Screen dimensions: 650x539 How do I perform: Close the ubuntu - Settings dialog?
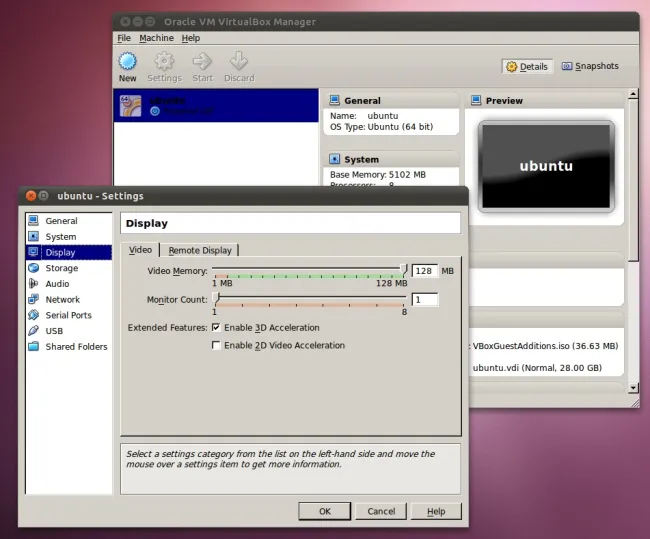31,196
